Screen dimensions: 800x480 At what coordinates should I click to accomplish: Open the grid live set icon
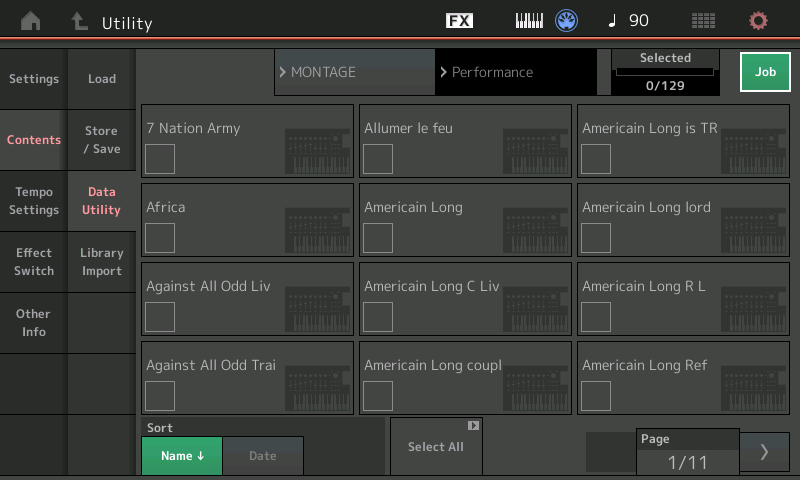pos(703,21)
